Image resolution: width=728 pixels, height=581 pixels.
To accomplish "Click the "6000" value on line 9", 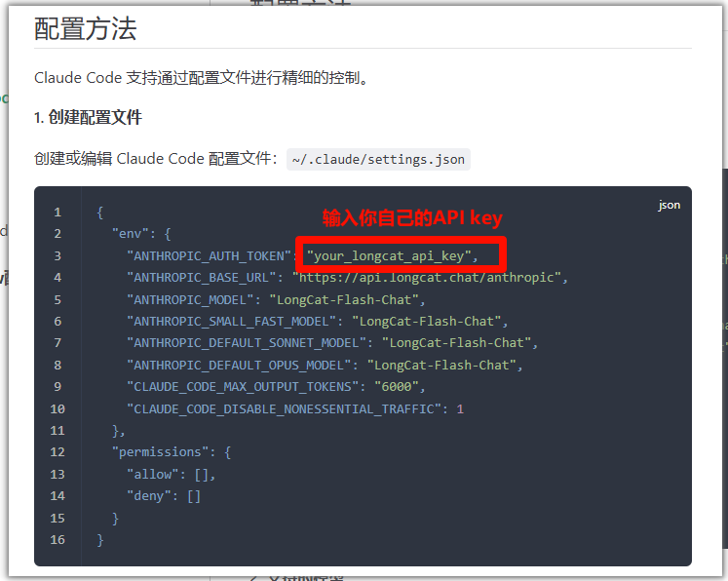I will pos(397,387).
